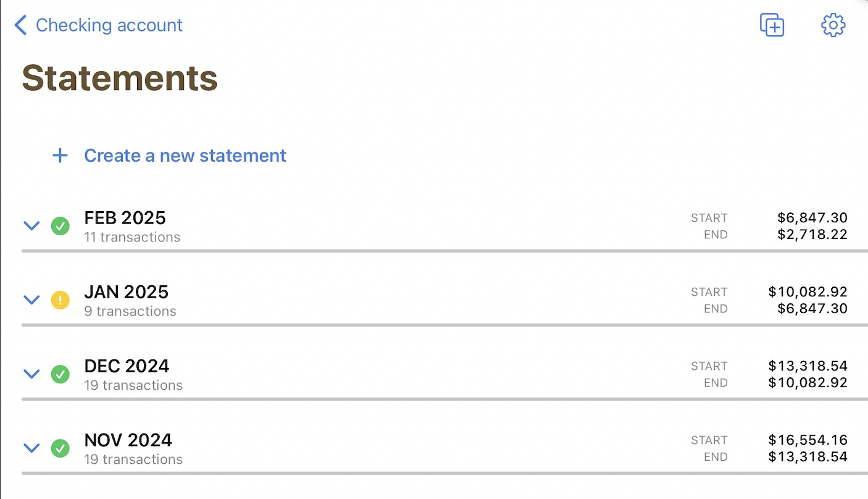Expand the DEC 2024 statement chevron
Viewport: 868px width, 499px height.
click(31, 374)
